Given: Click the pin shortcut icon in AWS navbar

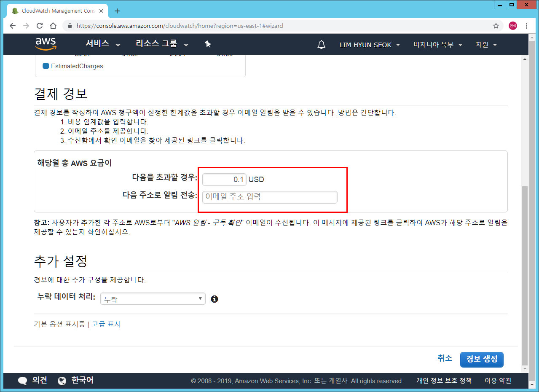Looking at the screenshot, I should (207, 44).
